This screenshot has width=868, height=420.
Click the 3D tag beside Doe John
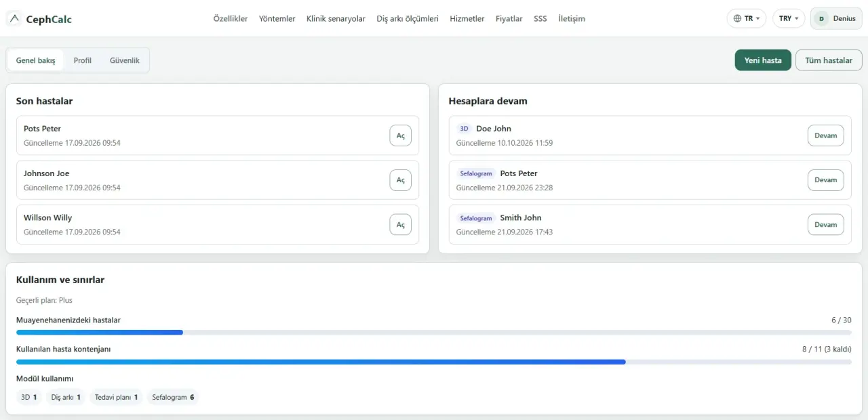pyautogui.click(x=465, y=129)
